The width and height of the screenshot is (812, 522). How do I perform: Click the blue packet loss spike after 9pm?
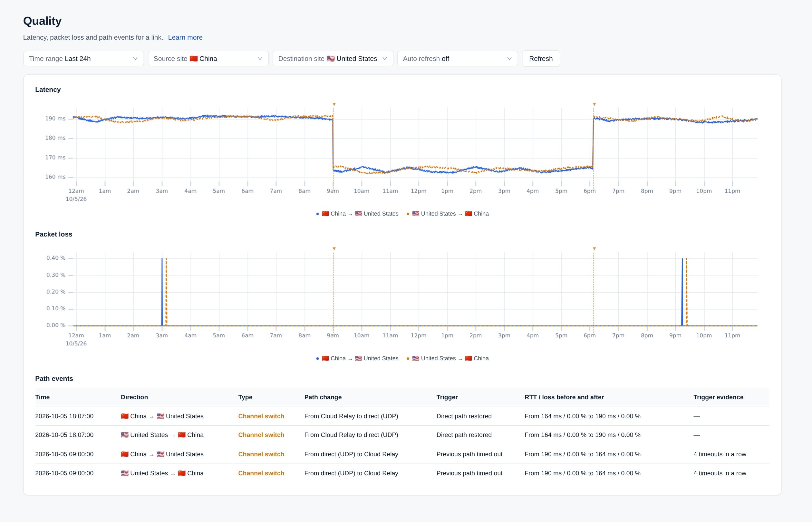click(682, 292)
